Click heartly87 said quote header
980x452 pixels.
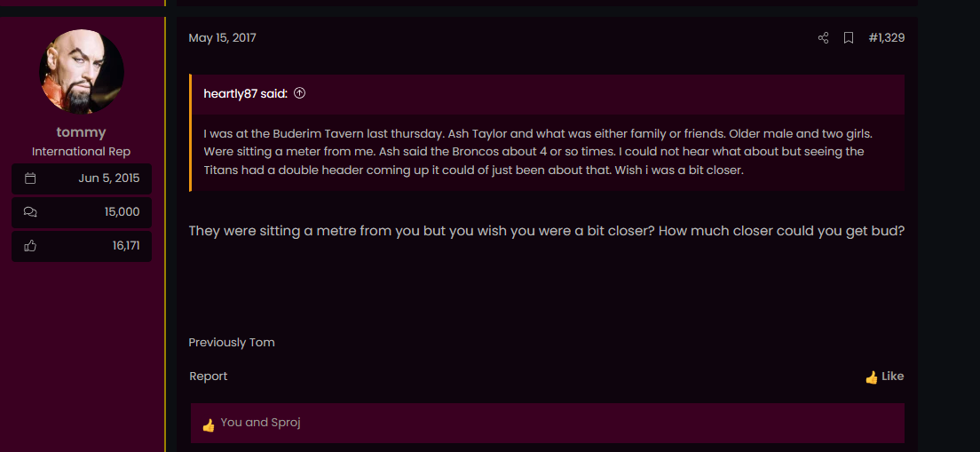click(245, 93)
